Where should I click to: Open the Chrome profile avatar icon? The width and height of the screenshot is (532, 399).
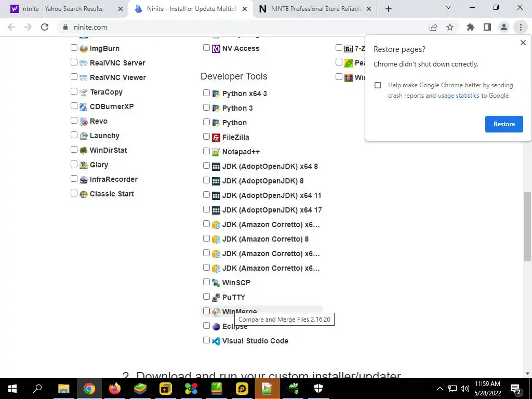coord(504,27)
